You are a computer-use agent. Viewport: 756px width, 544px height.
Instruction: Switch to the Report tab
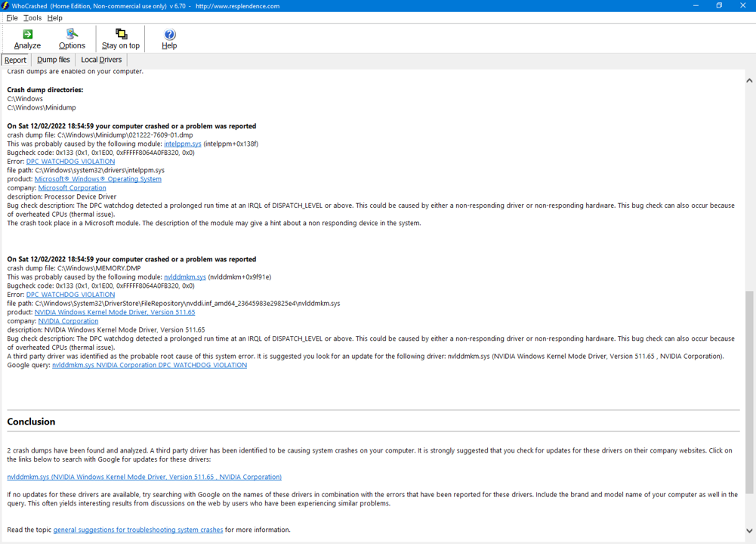click(x=15, y=60)
